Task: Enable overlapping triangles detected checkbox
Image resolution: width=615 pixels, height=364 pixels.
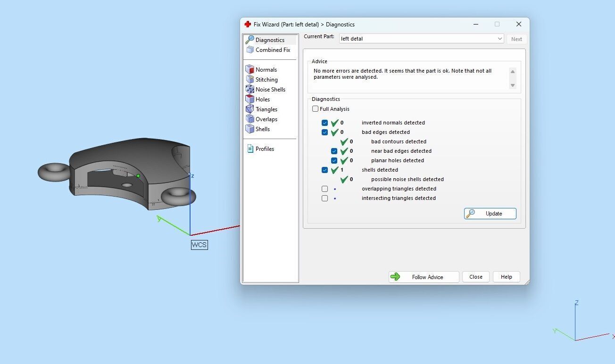Action: (x=324, y=189)
